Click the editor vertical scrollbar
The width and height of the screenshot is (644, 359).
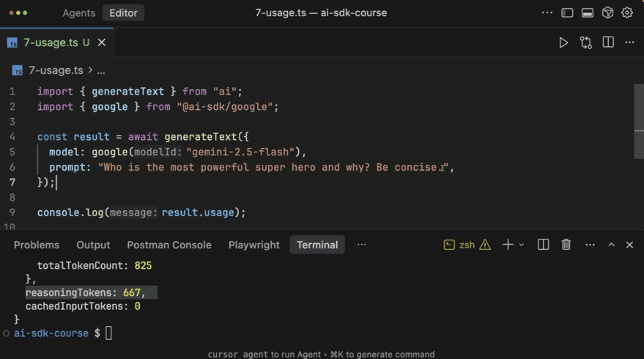point(639,122)
